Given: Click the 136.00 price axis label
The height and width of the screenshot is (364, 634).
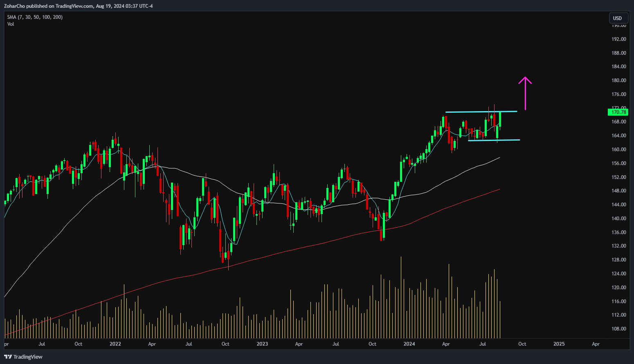Looking at the screenshot, I should click(x=618, y=232).
